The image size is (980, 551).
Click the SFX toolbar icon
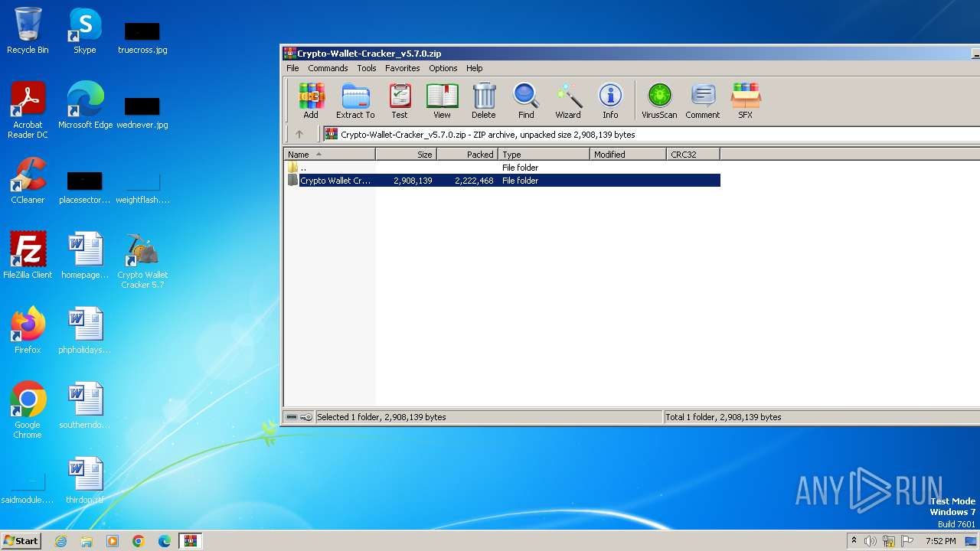[745, 101]
